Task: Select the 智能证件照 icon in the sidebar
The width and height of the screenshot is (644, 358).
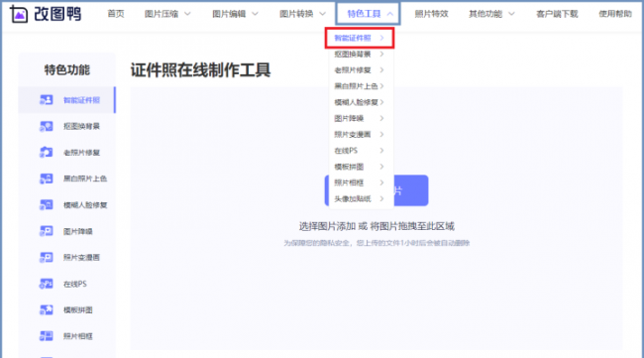Action: pos(46,100)
